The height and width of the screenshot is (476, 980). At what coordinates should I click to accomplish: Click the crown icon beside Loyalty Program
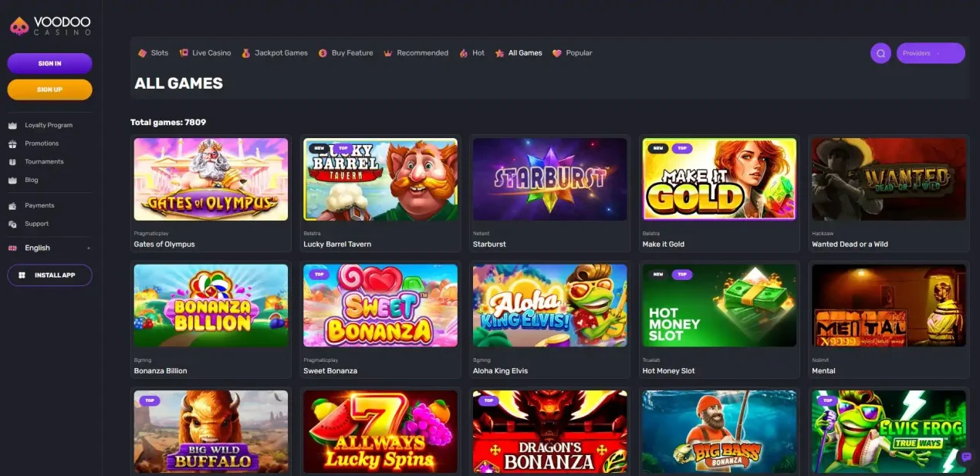click(x=12, y=125)
